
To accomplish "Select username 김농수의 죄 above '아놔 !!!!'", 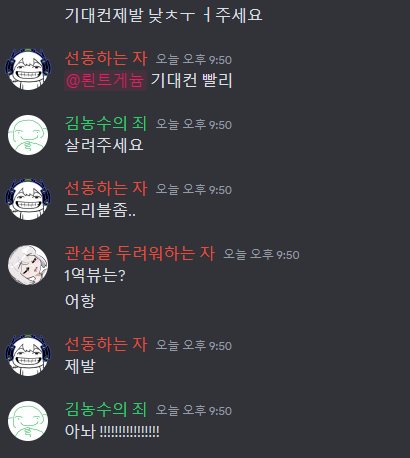I will click(x=106, y=409).
